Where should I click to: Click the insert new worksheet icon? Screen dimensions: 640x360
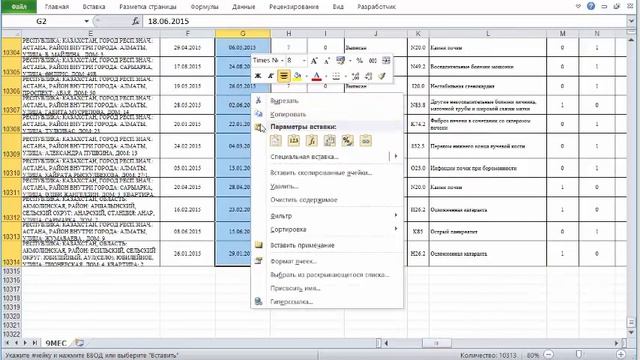(x=80, y=343)
